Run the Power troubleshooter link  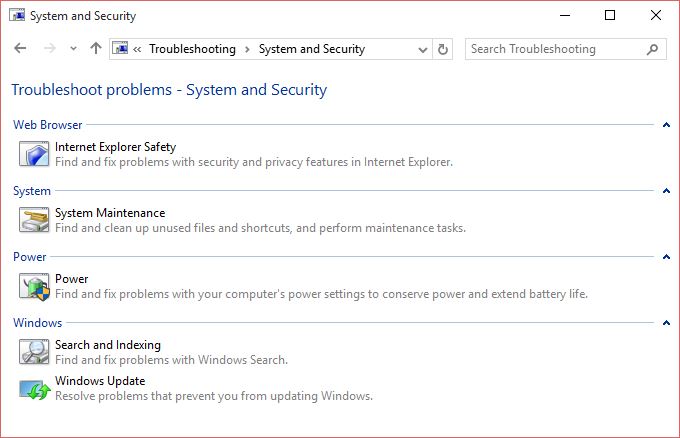click(72, 279)
